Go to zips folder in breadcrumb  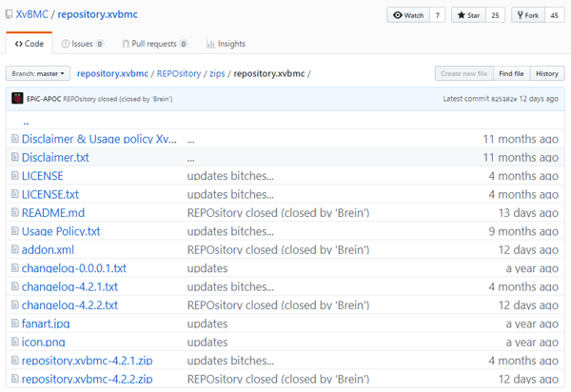217,73
